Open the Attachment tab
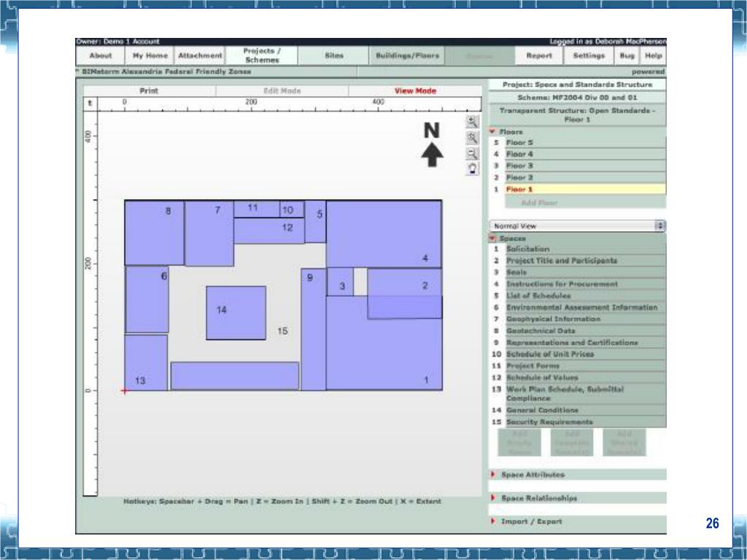 tap(200, 55)
